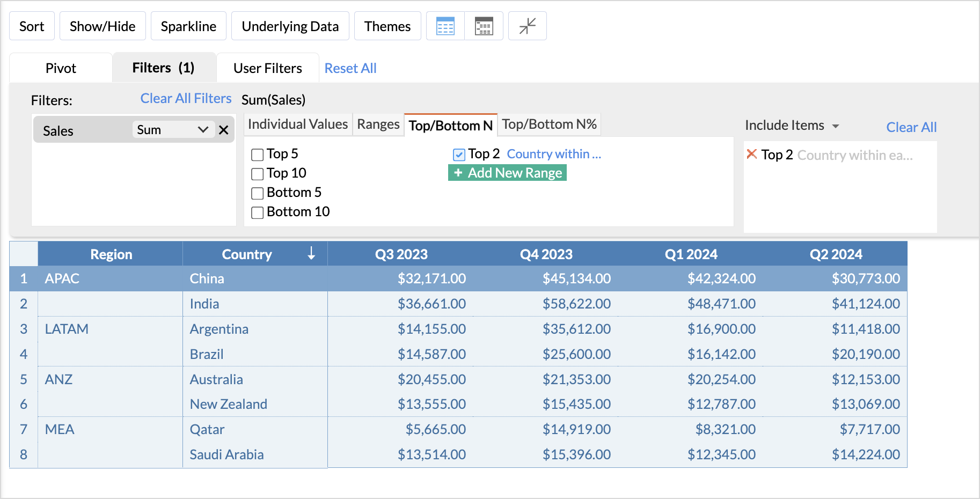Select the Top/Bottom N% tab

(549, 124)
